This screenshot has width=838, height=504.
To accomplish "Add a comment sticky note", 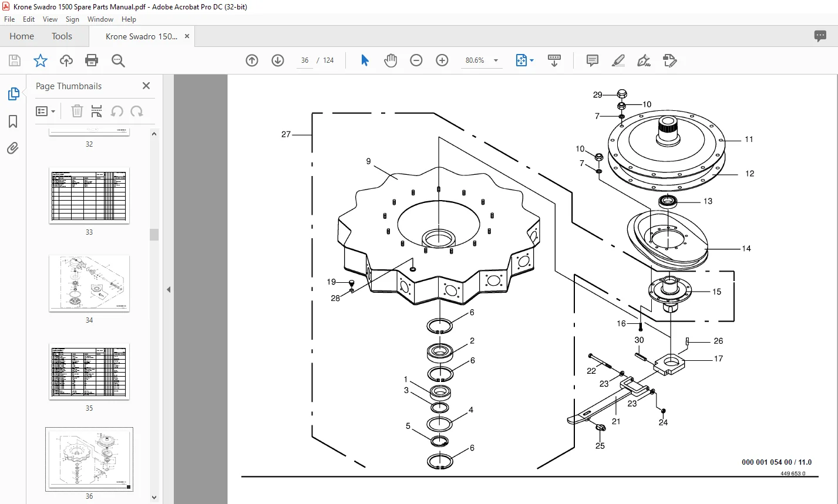I will [593, 60].
